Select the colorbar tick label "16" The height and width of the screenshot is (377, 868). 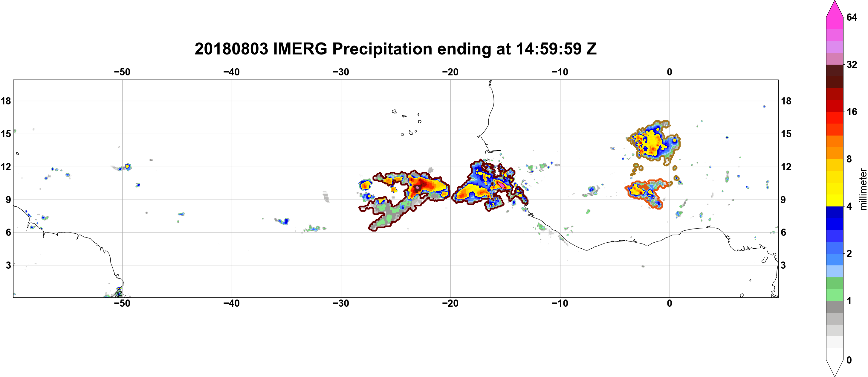click(852, 112)
